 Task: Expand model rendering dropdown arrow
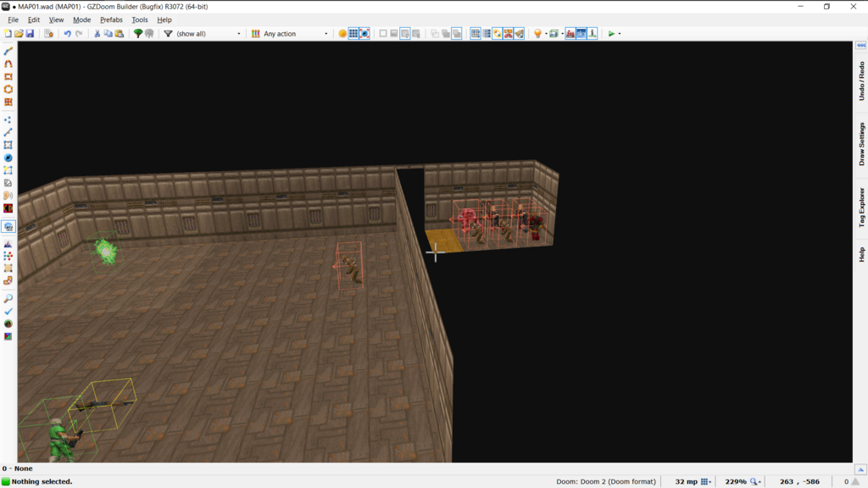562,34
